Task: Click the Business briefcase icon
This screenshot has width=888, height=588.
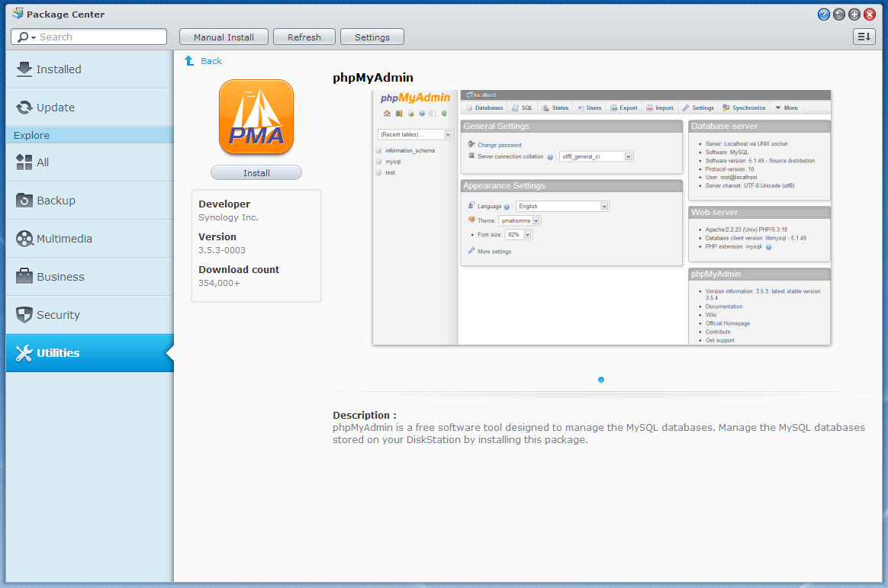Action: pos(24,276)
